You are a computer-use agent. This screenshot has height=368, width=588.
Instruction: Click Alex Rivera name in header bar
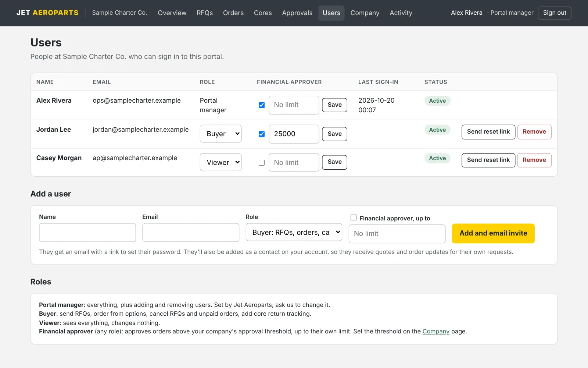click(467, 13)
